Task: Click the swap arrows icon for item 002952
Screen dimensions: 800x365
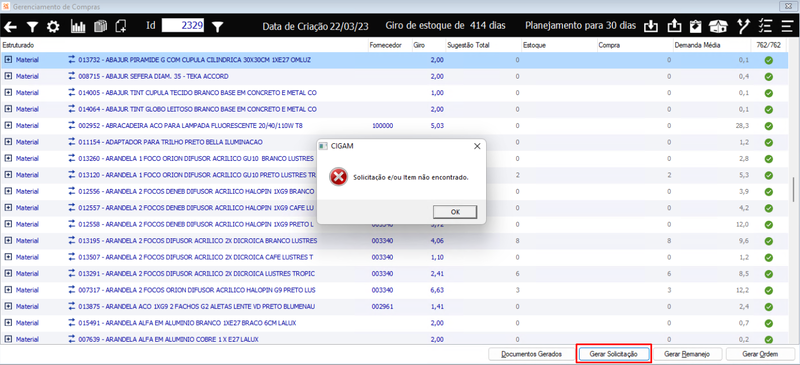Action: coord(71,125)
